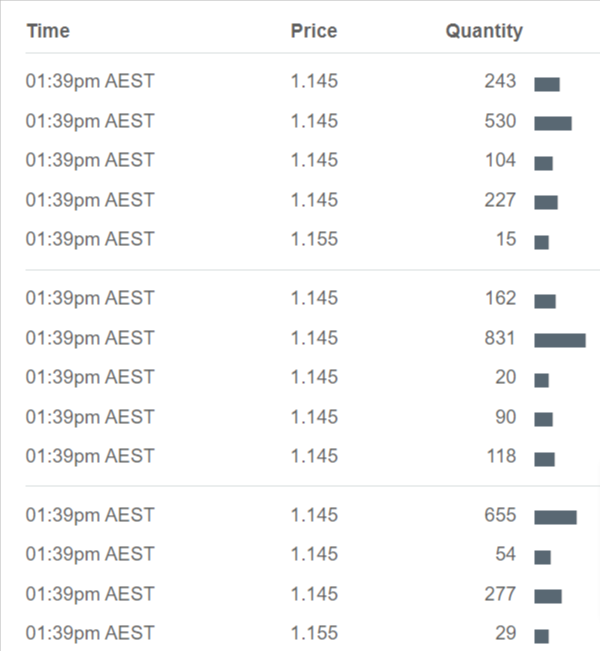Screen dimensions: 600x651
Task: Click the small bar next to 15
Action: pyautogui.click(x=541, y=242)
